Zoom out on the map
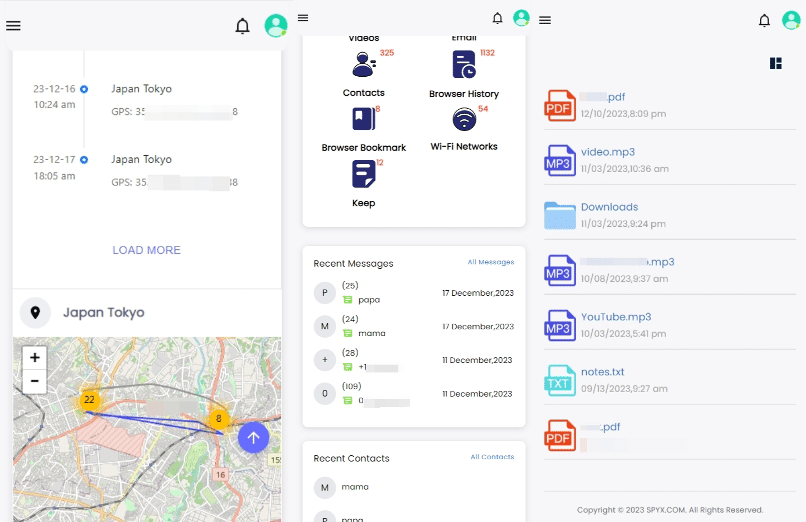Viewport: 806px width, 522px height. click(34, 381)
